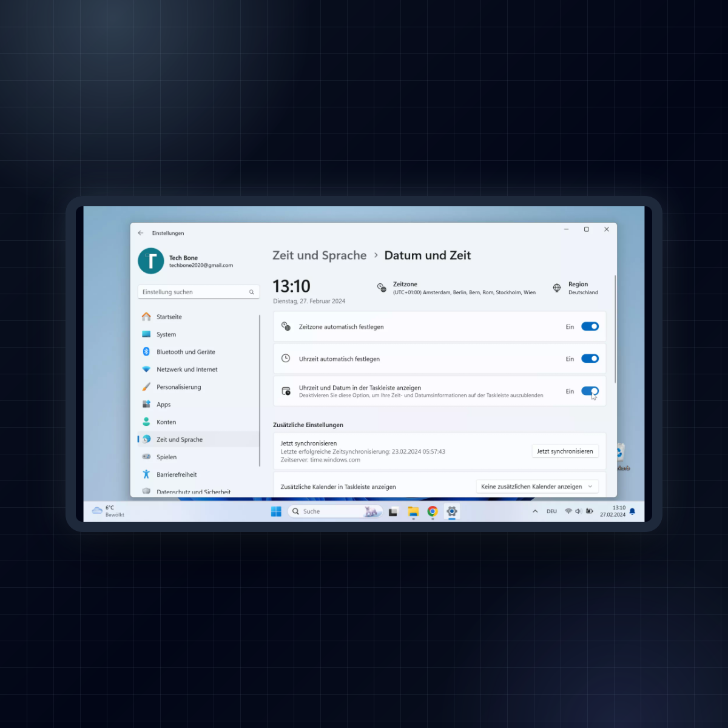Click the Konten person icon

[x=146, y=422]
